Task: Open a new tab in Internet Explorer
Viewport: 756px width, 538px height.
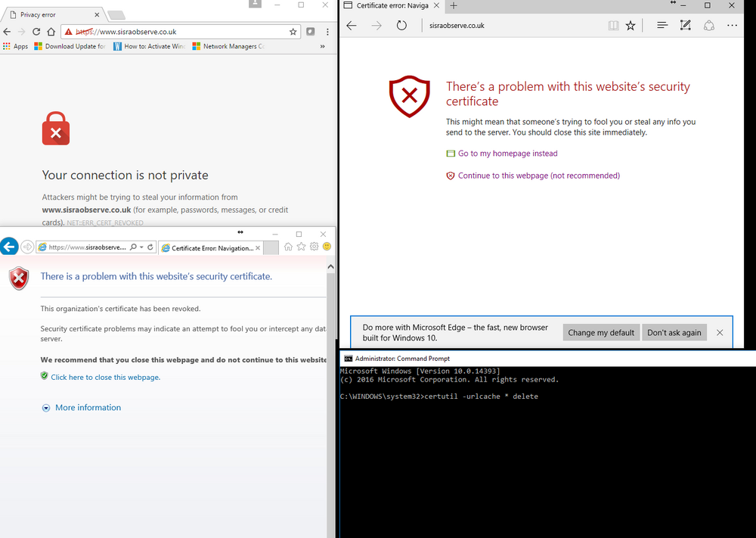Action: click(271, 247)
